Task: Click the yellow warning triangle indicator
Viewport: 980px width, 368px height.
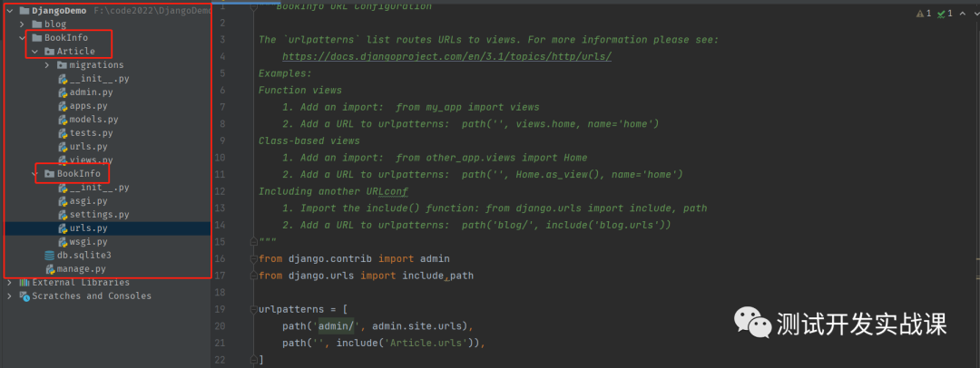Action: pyautogui.click(x=920, y=14)
